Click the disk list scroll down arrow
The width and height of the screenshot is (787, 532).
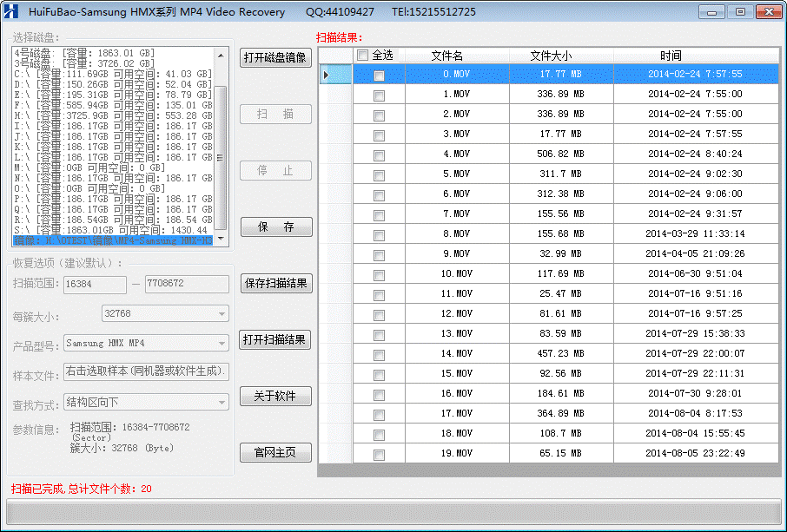pos(221,239)
